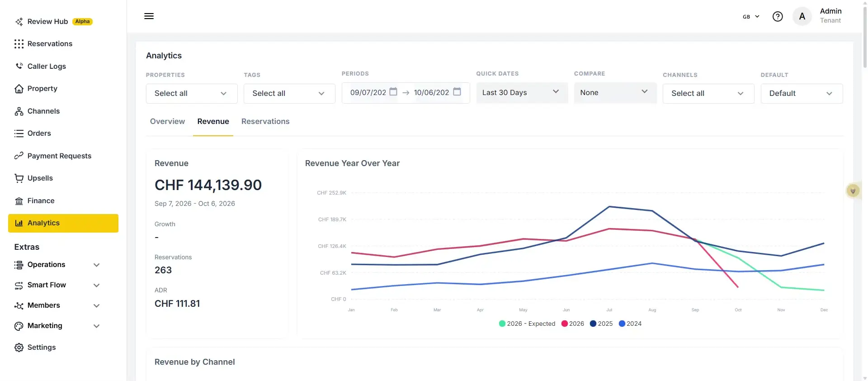Click the Review Hub sparkle icon

tap(19, 22)
